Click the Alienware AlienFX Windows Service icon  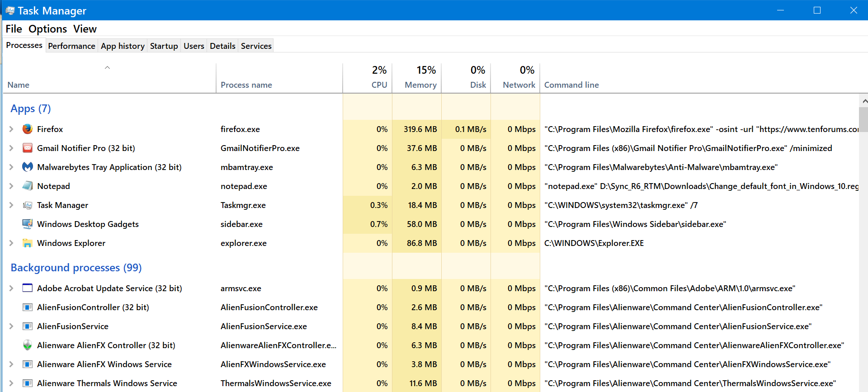tap(28, 364)
